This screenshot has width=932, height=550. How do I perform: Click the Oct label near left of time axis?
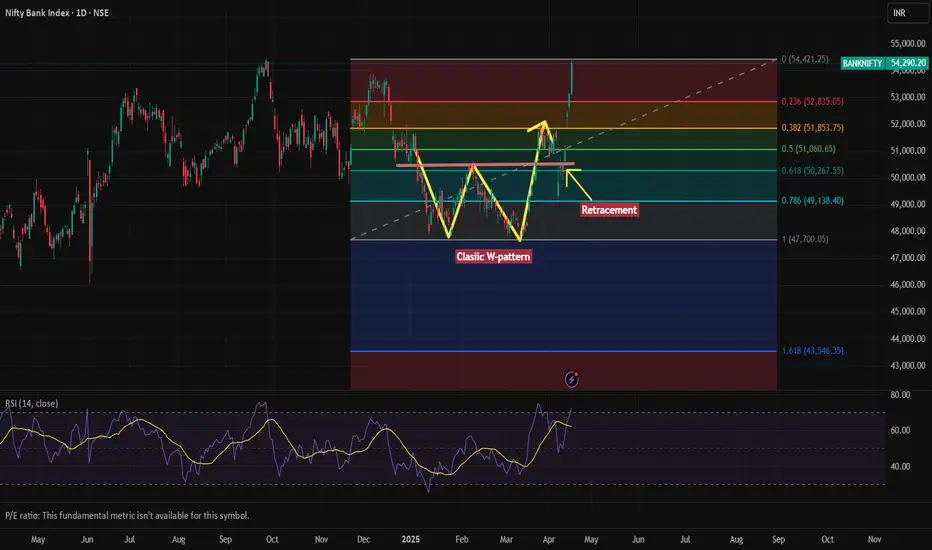pyautogui.click(x=272, y=539)
